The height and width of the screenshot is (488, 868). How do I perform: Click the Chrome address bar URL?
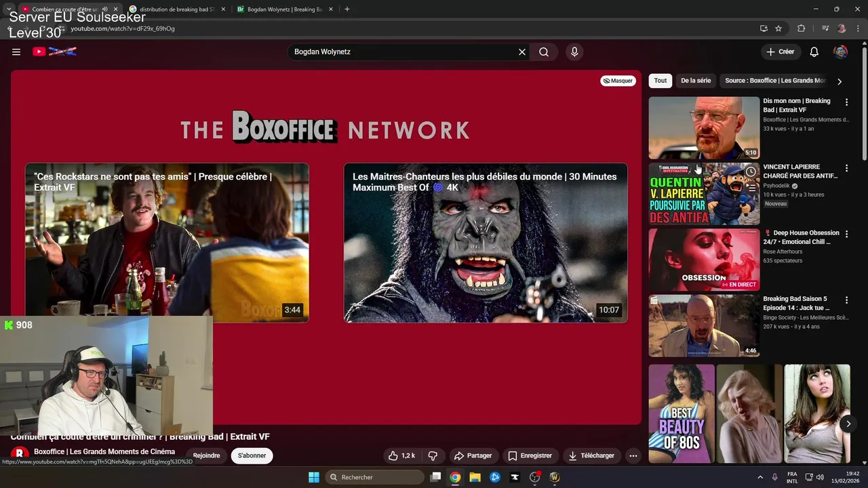(x=123, y=28)
